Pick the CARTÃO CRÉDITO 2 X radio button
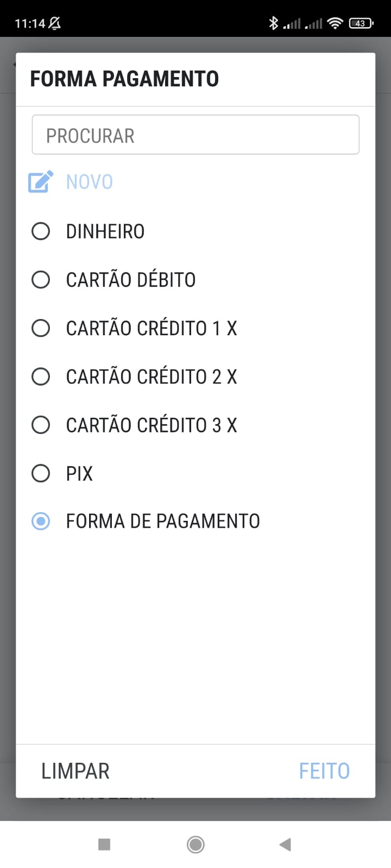391x868 pixels. pyautogui.click(x=41, y=376)
